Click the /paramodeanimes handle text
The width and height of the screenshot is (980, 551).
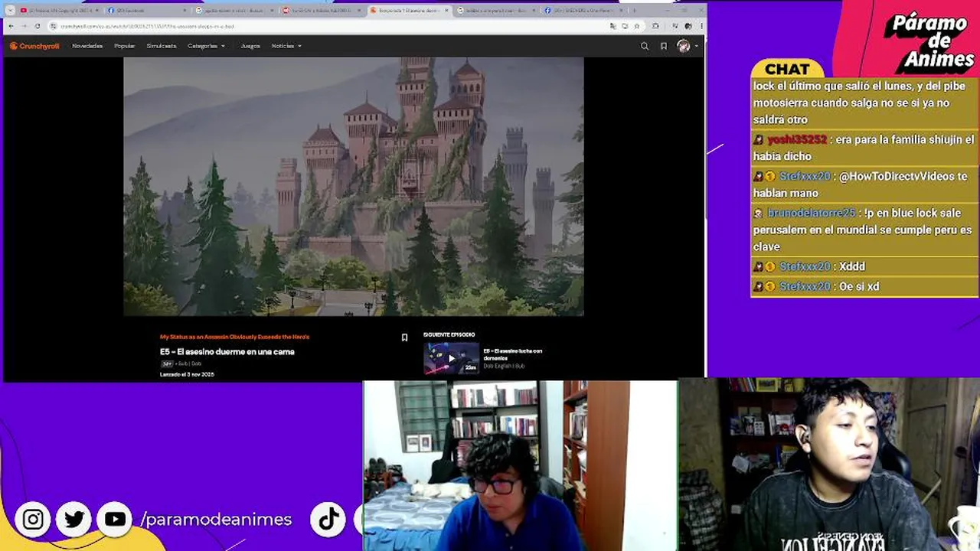(216, 520)
